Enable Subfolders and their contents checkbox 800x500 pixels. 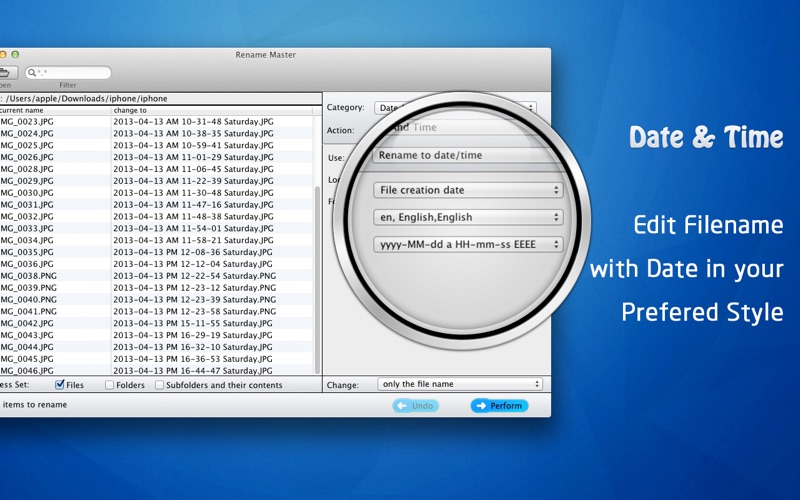pyautogui.click(x=160, y=385)
